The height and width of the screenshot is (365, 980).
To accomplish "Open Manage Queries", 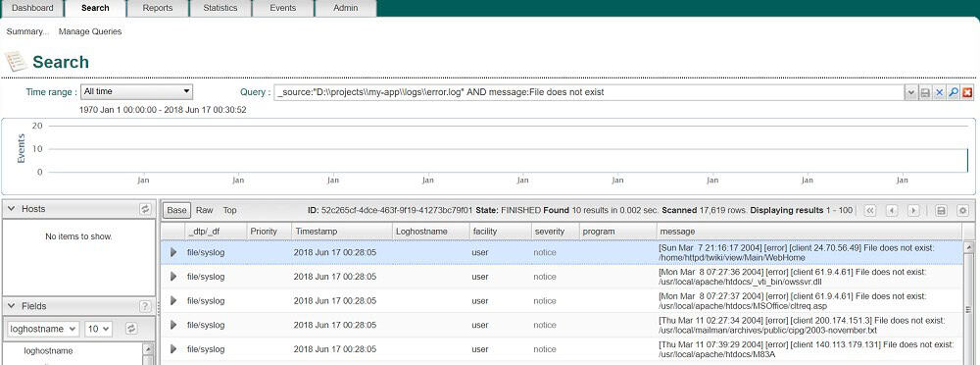I will [x=90, y=31].
